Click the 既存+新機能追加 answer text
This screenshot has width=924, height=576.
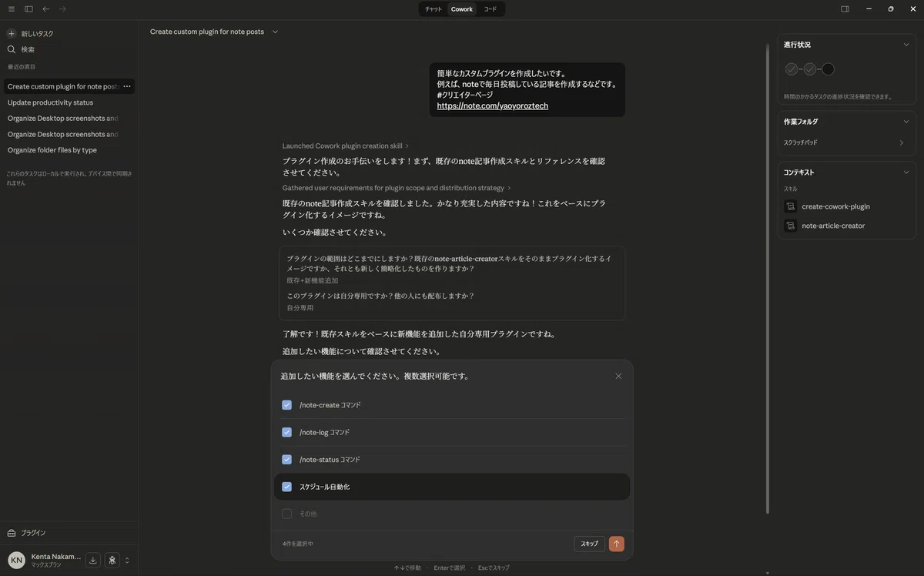click(x=313, y=280)
